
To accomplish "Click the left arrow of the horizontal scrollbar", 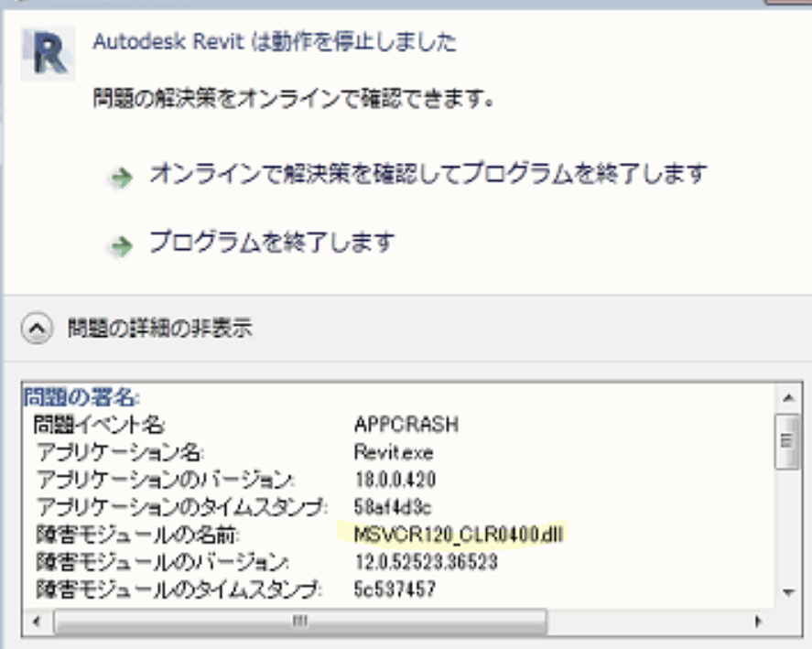I will [37, 621].
